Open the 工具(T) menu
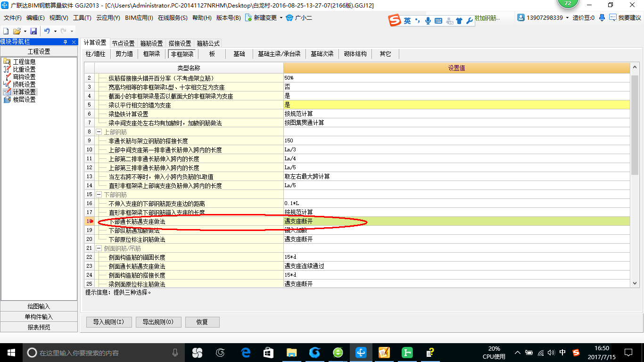The image size is (644, 362). (x=82, y=18)
